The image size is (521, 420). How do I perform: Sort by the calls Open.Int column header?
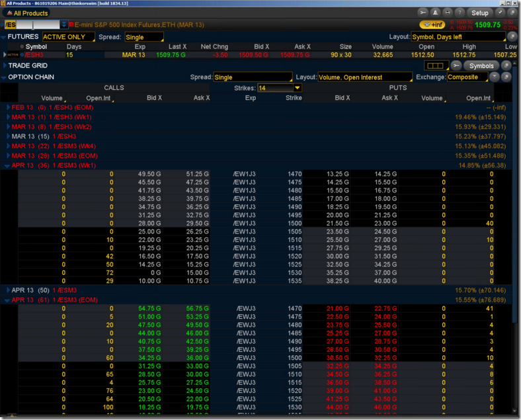pos(99,98)
